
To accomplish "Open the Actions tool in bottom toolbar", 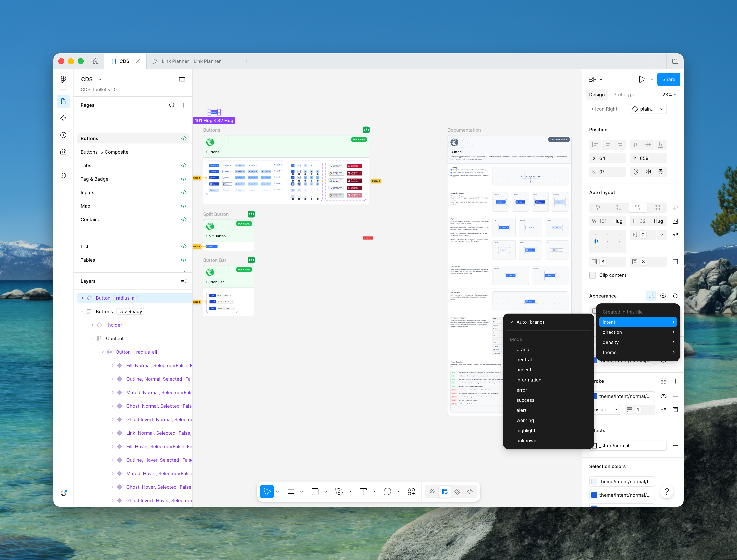I will point(411,492).
